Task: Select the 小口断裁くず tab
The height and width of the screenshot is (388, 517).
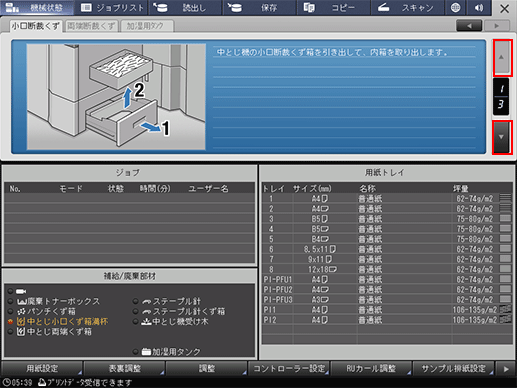Action: tap(36, 26)
